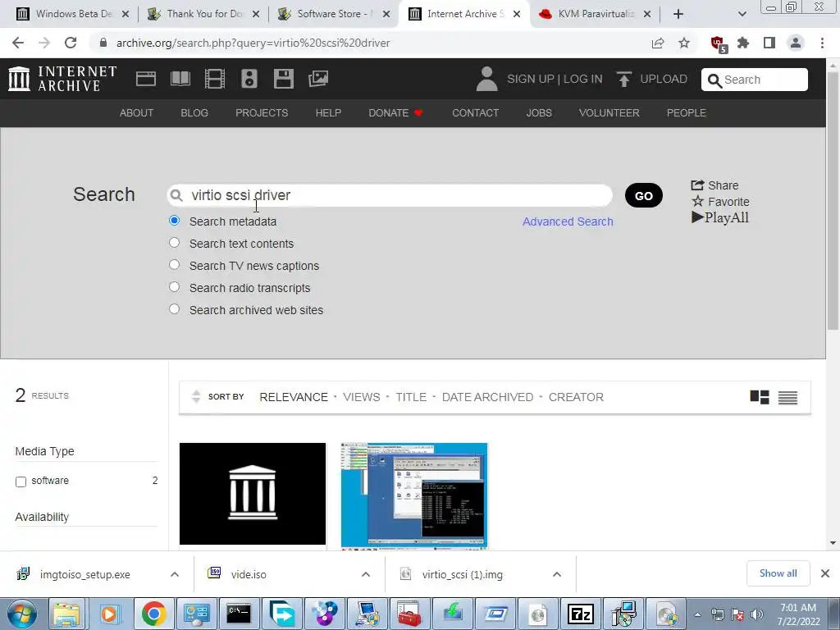Switch to the Thank You for Do tab

[204, 14]
